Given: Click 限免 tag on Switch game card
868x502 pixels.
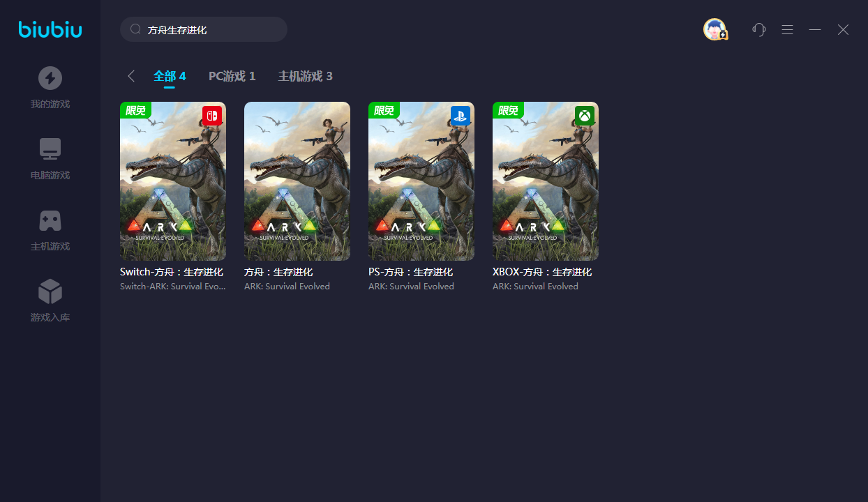Looking at the screenshot, I should coord(135,110).
